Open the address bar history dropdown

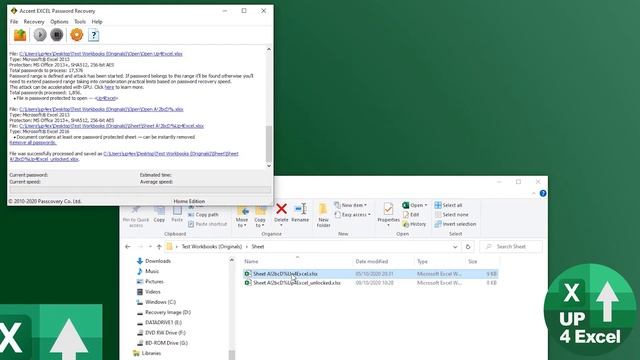tap(455, 247)
